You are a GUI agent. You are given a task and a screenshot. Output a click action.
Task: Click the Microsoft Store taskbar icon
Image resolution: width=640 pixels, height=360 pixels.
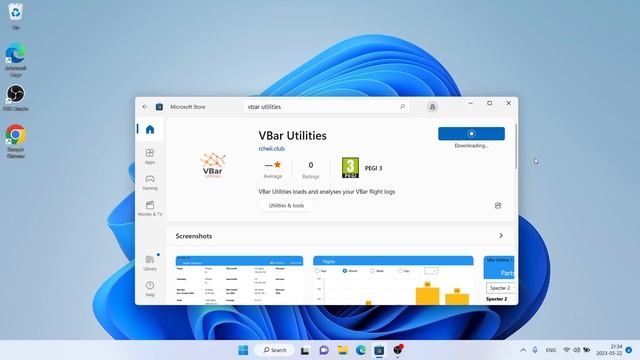[379, 350]
